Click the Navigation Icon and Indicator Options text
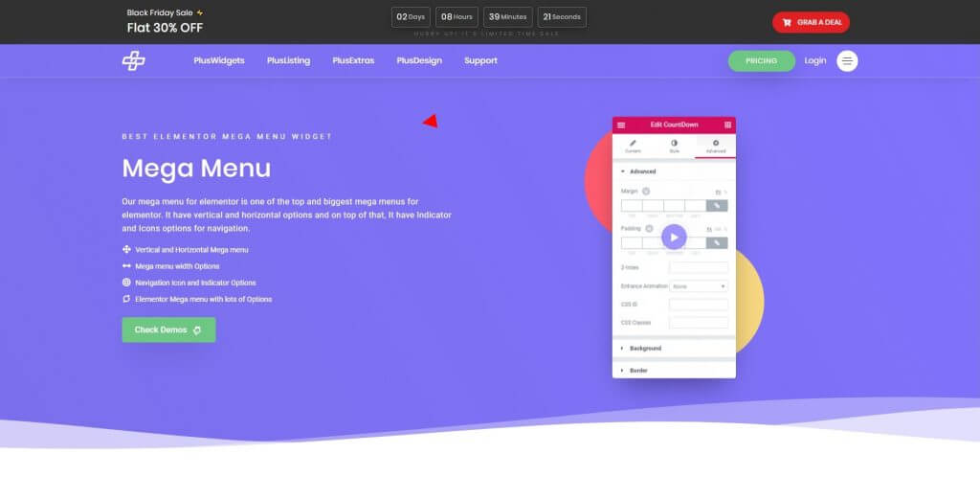The height and width of the screenshot is (499, 980). [x=195, y=283]
